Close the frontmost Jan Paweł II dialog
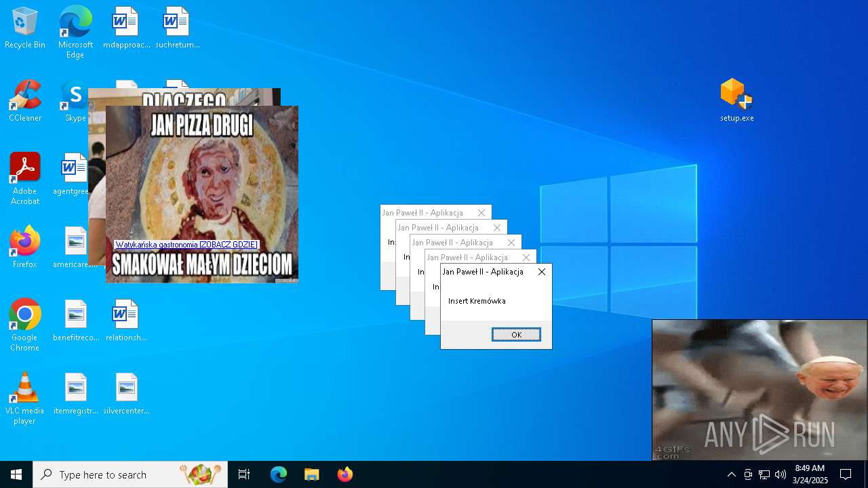 541,272
